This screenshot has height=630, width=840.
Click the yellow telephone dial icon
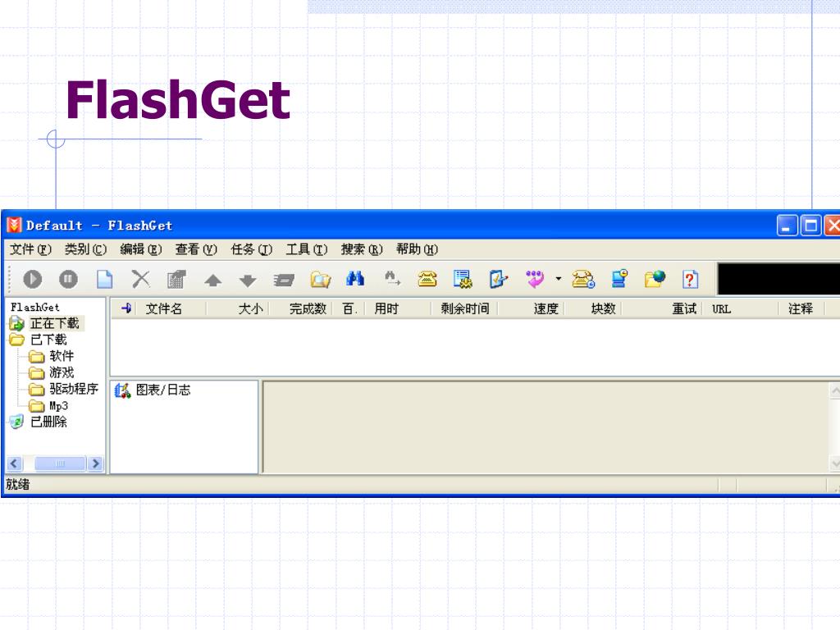(x=427, y=279)
